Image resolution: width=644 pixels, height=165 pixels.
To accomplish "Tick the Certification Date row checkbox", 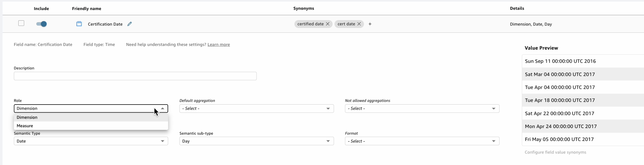I will click(x=21, y=23).
